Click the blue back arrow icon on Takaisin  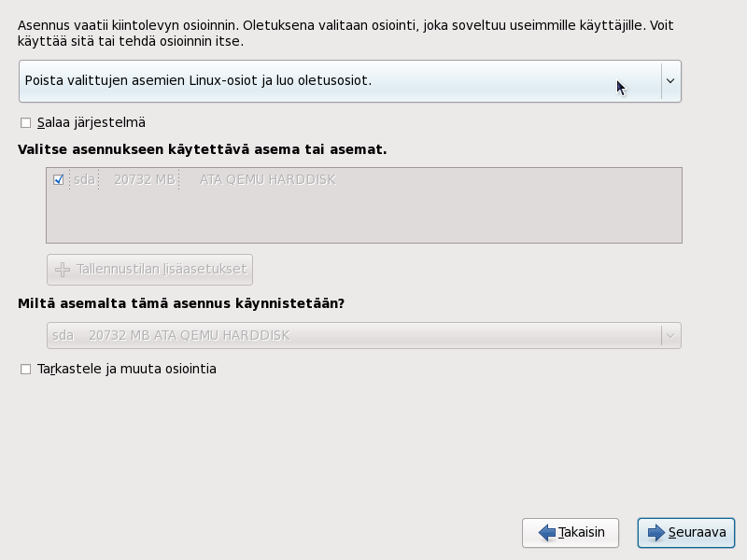tap(547, 533)
